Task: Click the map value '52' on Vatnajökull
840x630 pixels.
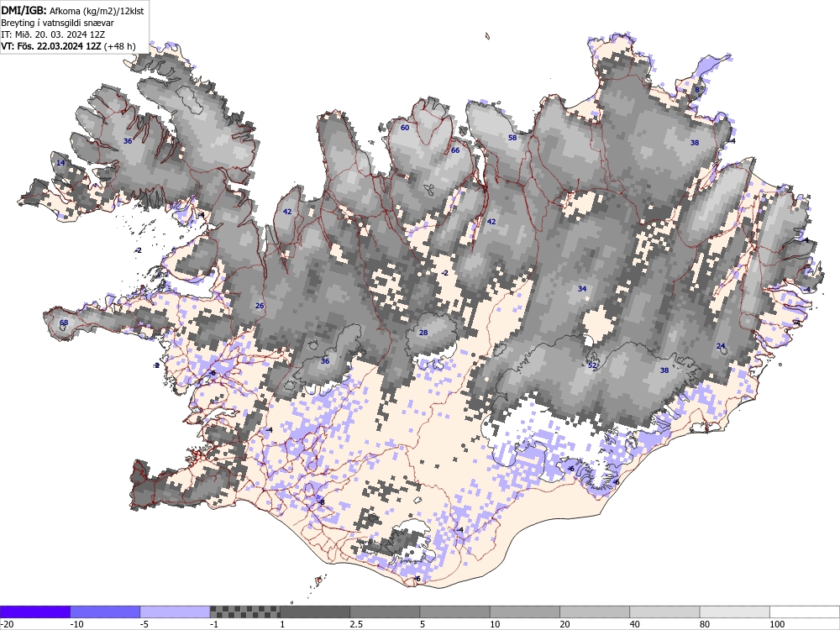Action: (x=592, y=365)
